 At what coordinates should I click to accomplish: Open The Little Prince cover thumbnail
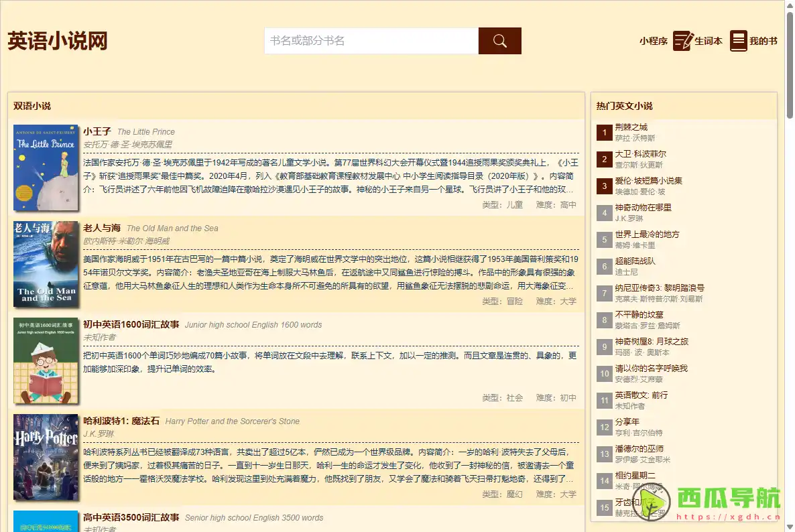46,168
